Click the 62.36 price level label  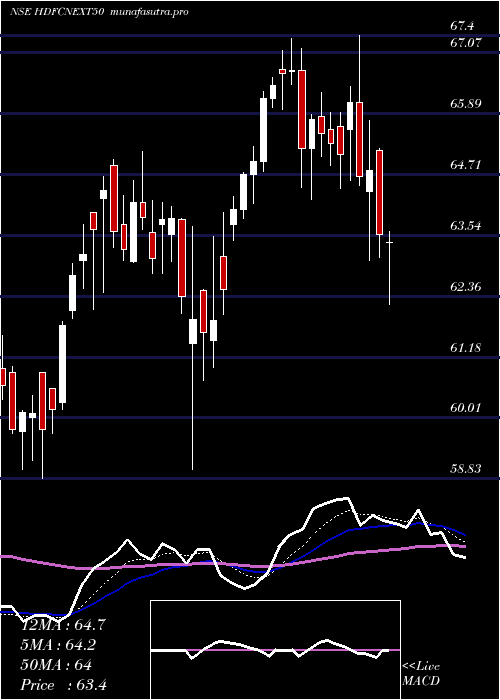(x=467, y=287)
